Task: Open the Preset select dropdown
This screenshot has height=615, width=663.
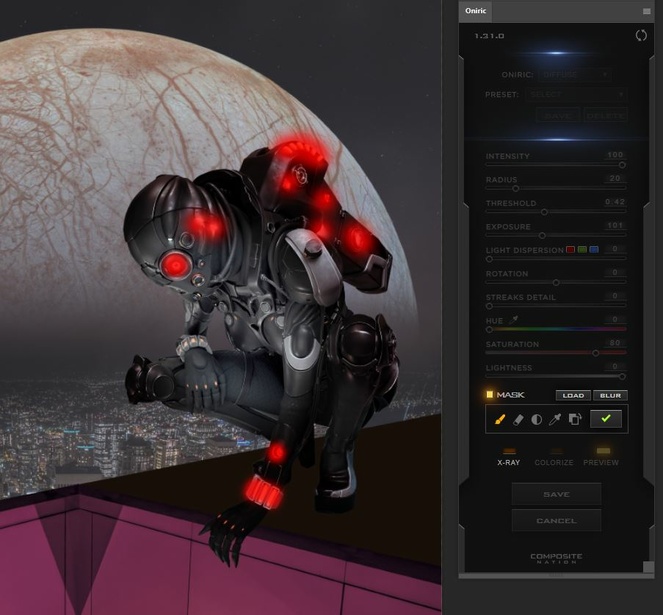Action: tap(577, 95)
